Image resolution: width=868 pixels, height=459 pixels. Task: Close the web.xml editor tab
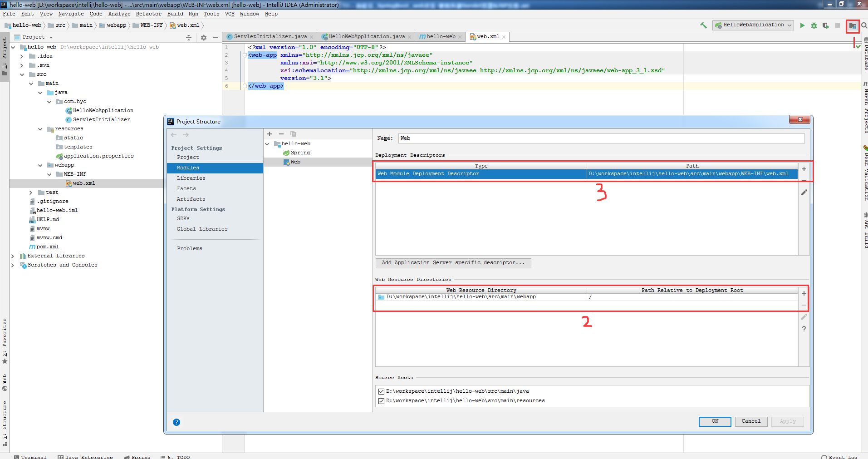tap(504, 37)
